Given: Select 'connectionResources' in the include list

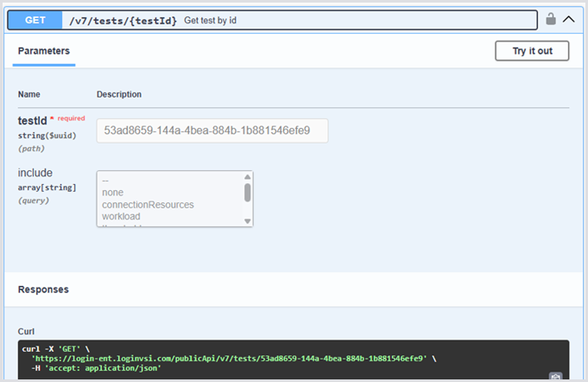Looking at the screenshot, I should pos(148,205).
